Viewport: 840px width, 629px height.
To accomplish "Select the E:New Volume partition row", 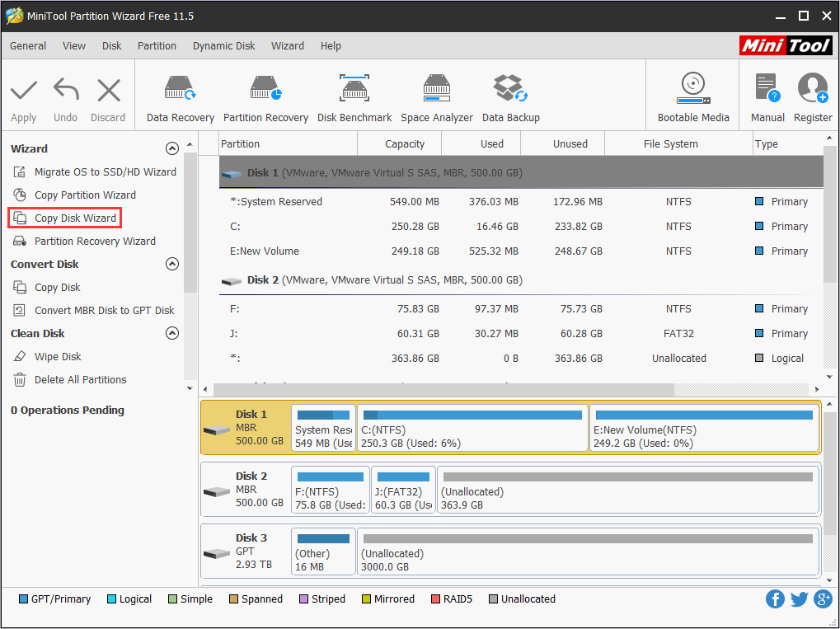I will click(x=521, y=251).
